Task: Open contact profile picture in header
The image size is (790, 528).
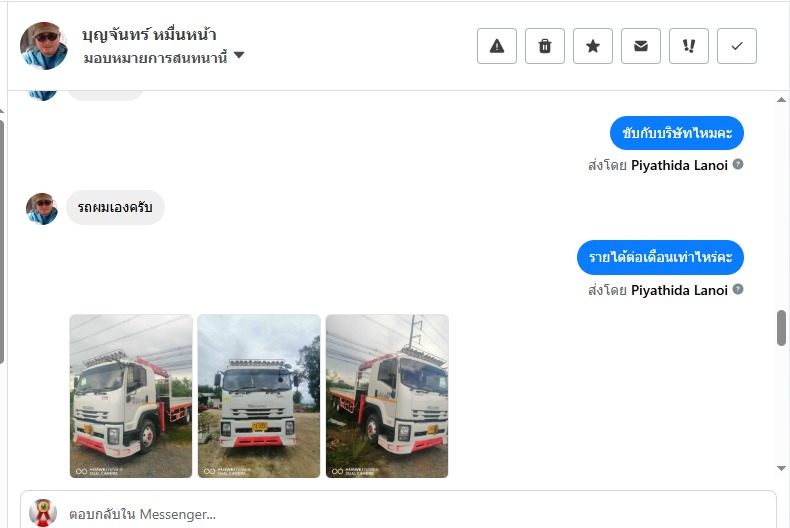Action: pos(44,46)
